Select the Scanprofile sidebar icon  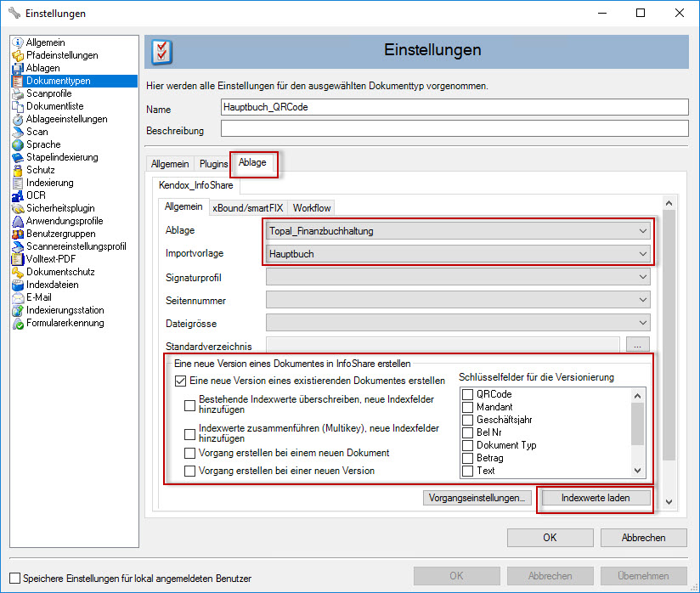click(x=18, y=93)
